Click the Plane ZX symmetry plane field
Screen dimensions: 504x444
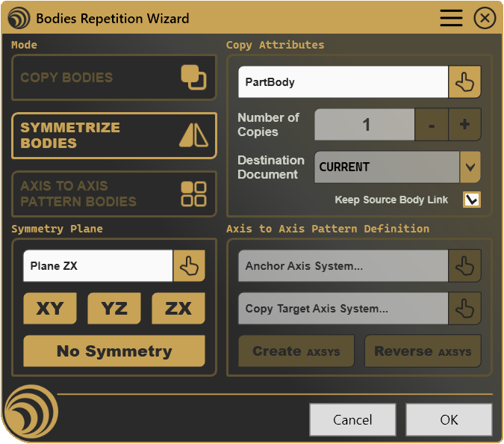point(98,266)
